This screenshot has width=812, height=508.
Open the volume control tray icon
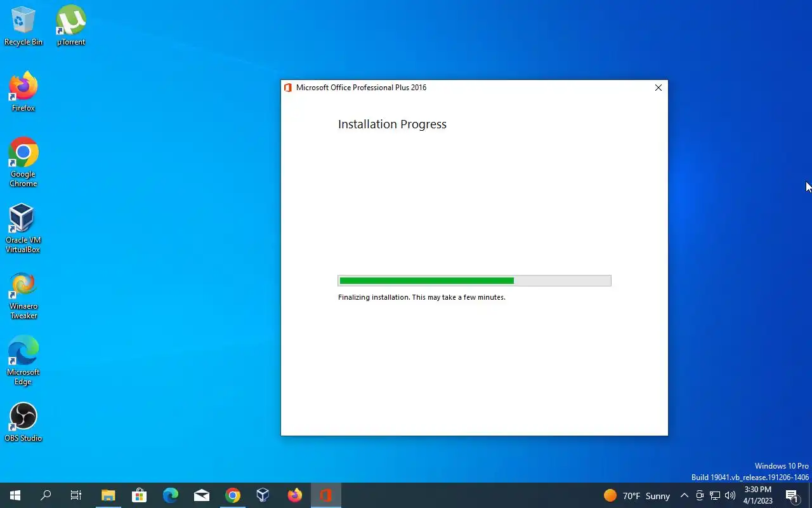point(730,495)
